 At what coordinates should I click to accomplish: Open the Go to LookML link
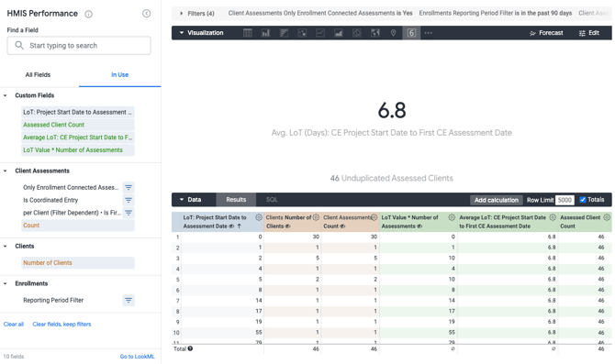pyautogui.click(x=138, y=357)
